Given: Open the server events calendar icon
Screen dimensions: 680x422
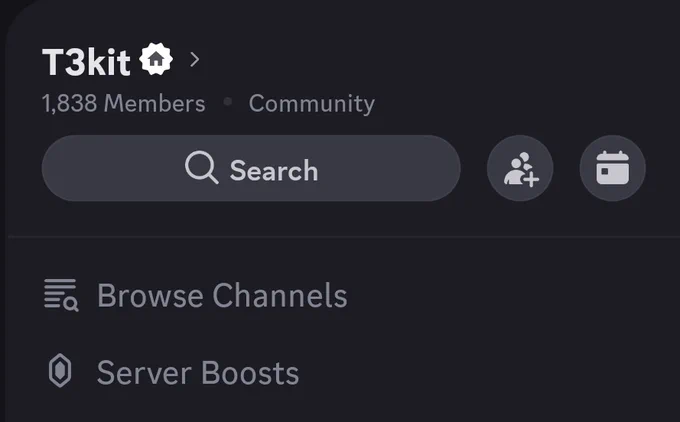Looking at the screenshot, I should pyautogui.click(x=612, y=168).
